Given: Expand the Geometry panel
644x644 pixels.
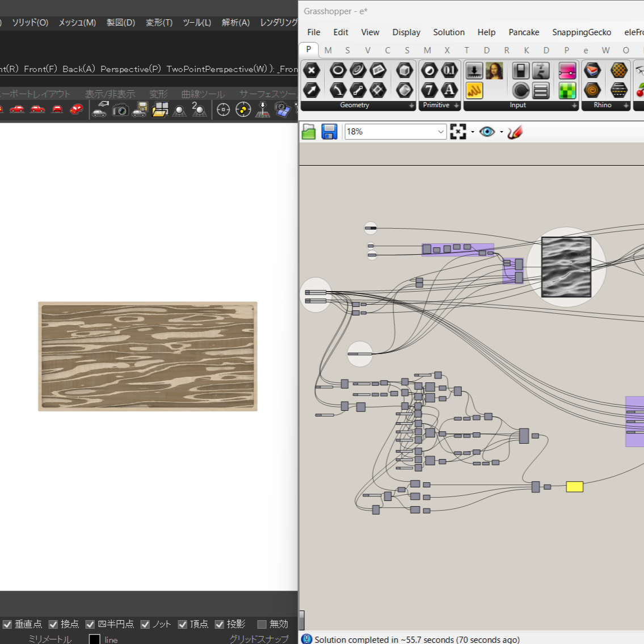Looking at the screenshot, I should (411, 106).
